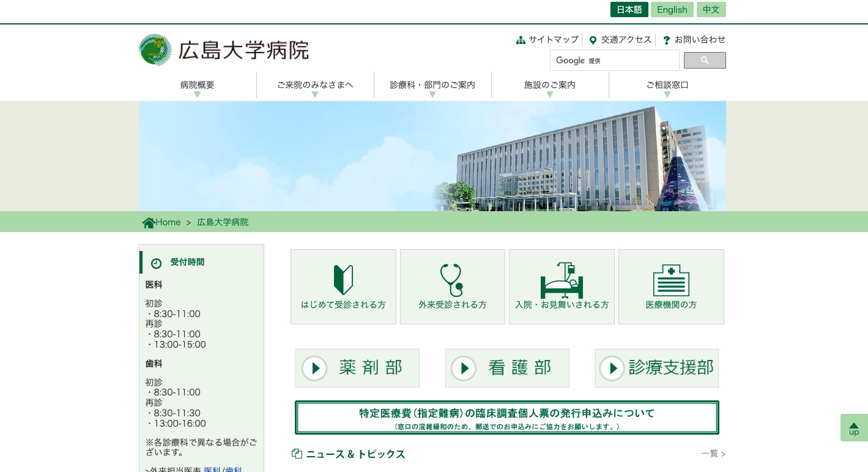
Task: Click the question mark icon beside お問い合わせ
Action: coord(666,39)
